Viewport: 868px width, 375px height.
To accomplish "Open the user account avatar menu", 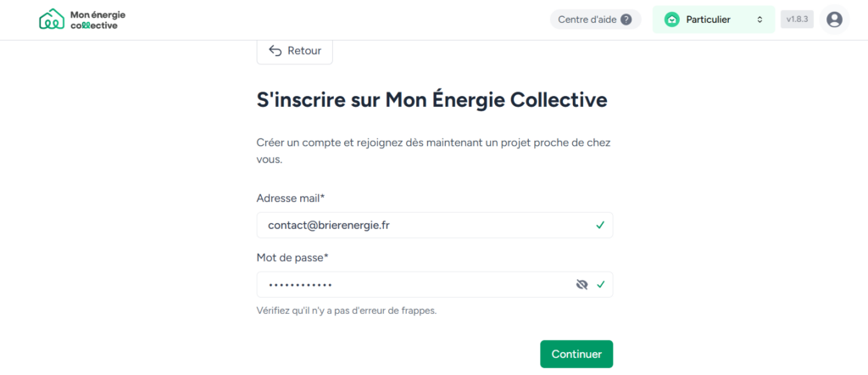I will (x=834, y=20).
